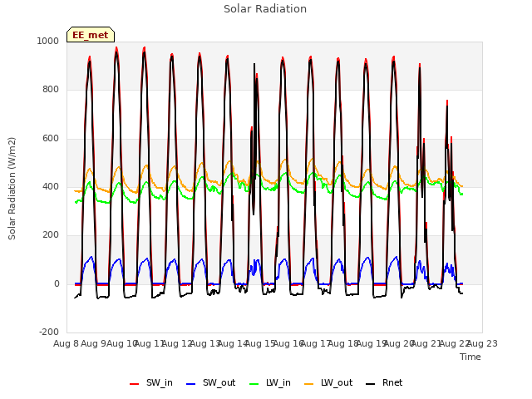
Task: Click the EE_met annotation label
Action: coord(91,35)
